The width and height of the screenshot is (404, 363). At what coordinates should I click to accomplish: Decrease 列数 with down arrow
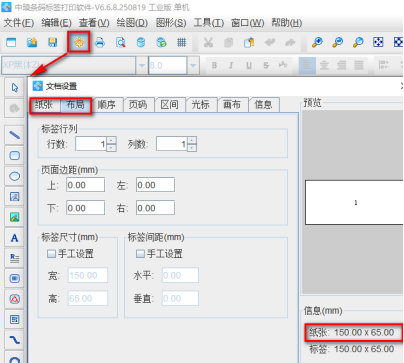click(x=192, y=148)
